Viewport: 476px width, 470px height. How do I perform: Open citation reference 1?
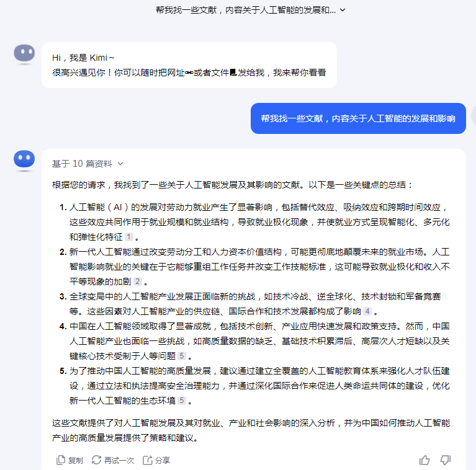tap(129, 237)
